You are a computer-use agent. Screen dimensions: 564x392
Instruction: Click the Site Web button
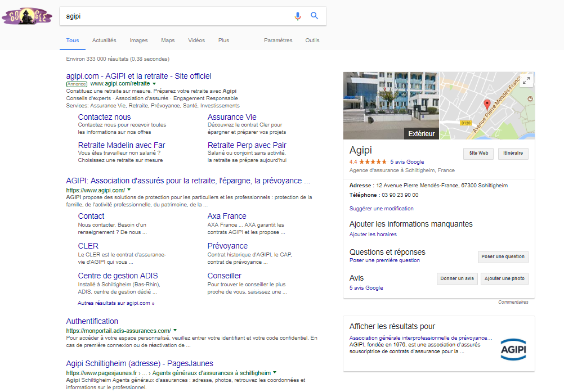[x=478, y=154]
